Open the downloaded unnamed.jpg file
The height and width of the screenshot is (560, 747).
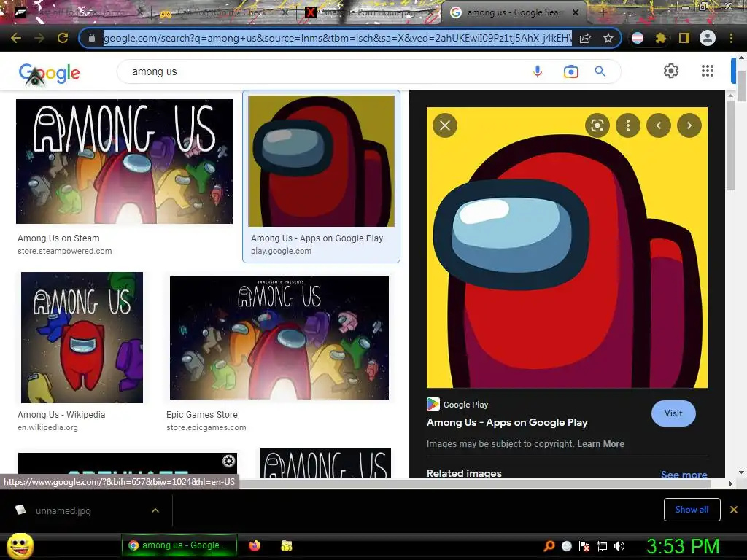(63, 510)
